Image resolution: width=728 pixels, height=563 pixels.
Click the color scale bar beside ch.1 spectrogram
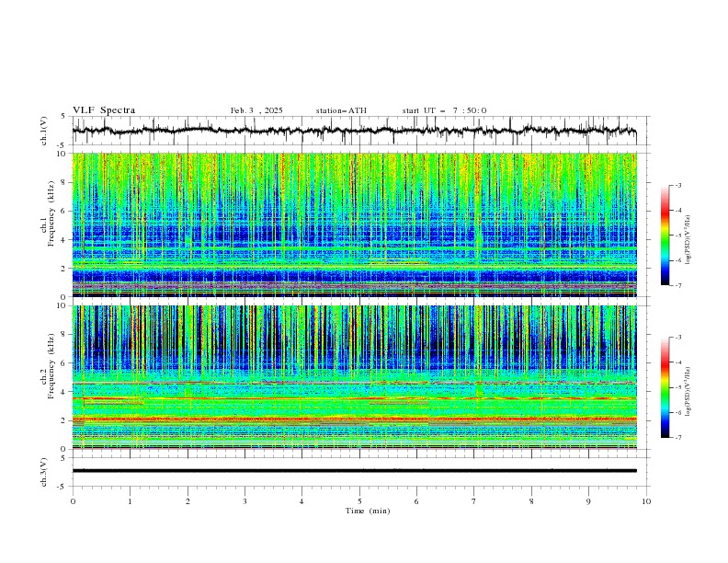665,236
